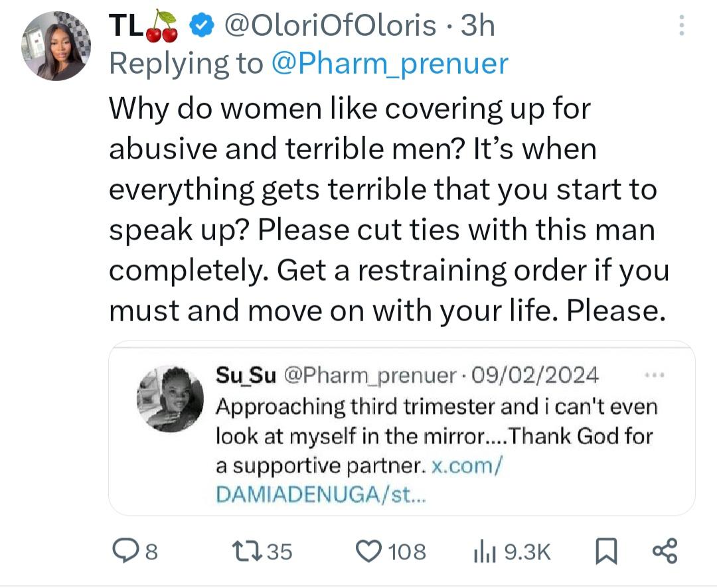Click the cherry emoji beside TL
The width and height of the screenshot is (717, 588).
pyautogui.click(x=161, y=26)
